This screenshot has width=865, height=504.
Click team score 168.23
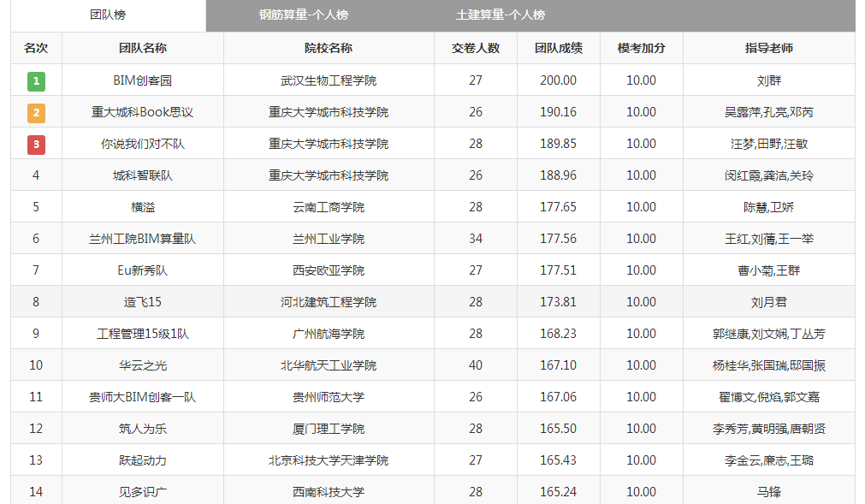pyautogui.click(x=559, y=334)
